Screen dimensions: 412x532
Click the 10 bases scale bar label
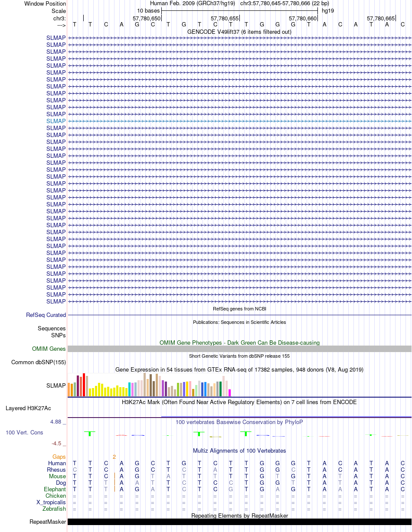tap(148, 10)
